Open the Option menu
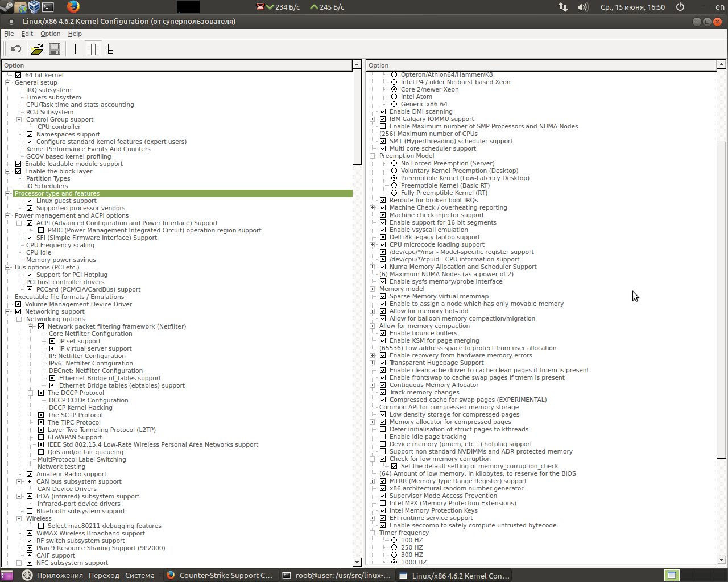The height and width of the screenshot is (582, 728). tap(51, 34)
